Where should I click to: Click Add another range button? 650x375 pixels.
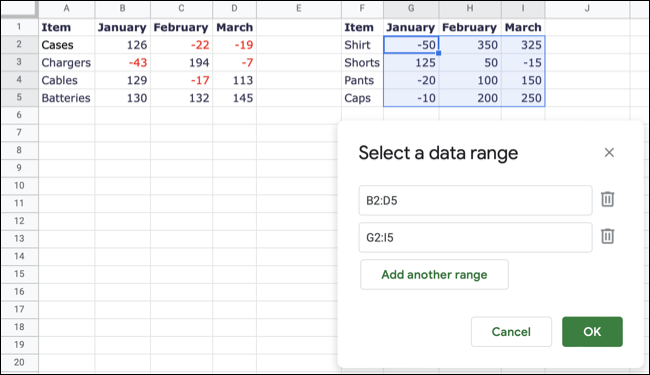click(434, 274)
